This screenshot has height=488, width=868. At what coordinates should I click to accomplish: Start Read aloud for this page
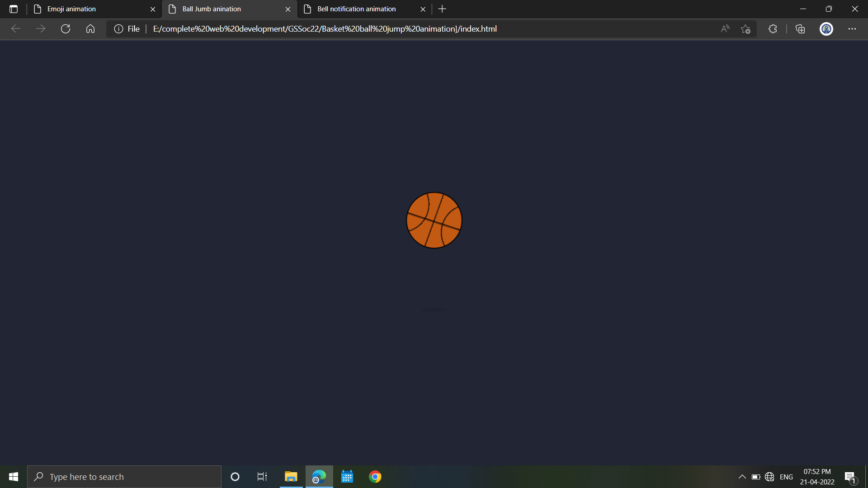(724, 28)
